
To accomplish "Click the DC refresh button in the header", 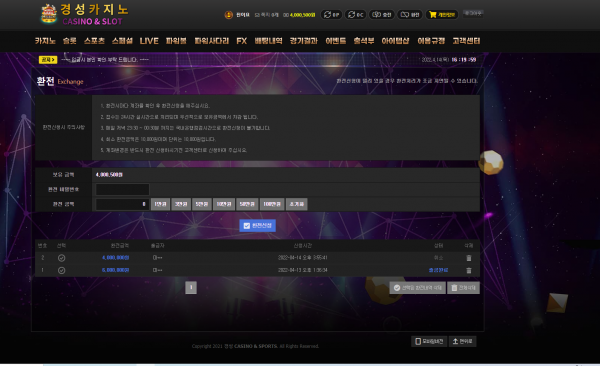I will (x=355, y=15).
